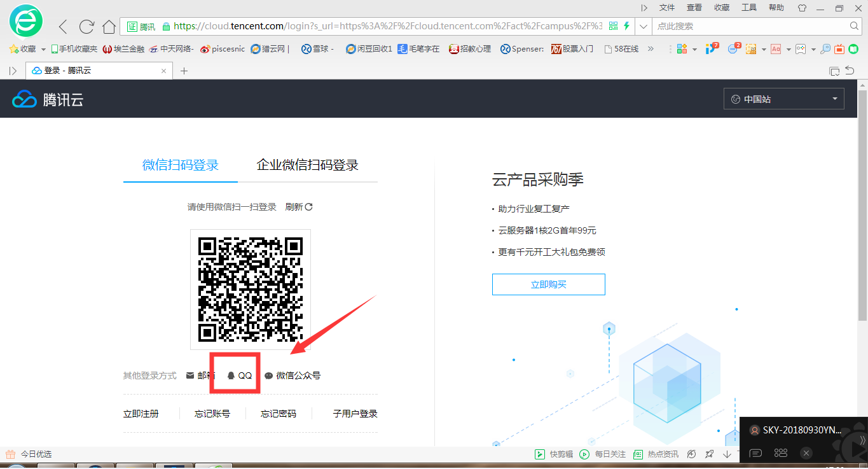
Task: Choose QQ login option
Action: 240,375
